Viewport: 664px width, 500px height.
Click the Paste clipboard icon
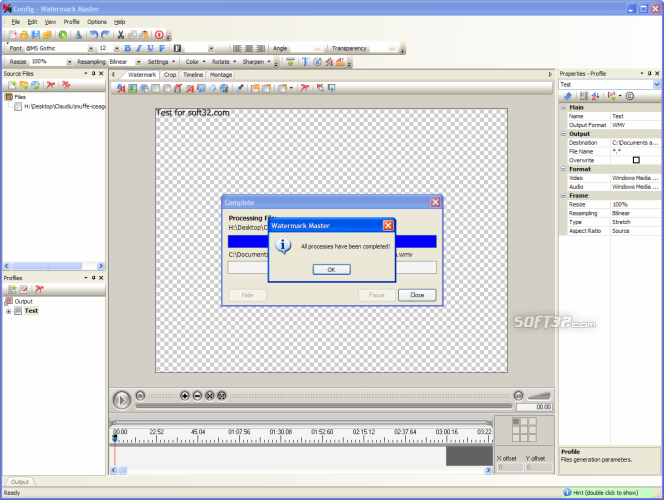coord(144,35)
